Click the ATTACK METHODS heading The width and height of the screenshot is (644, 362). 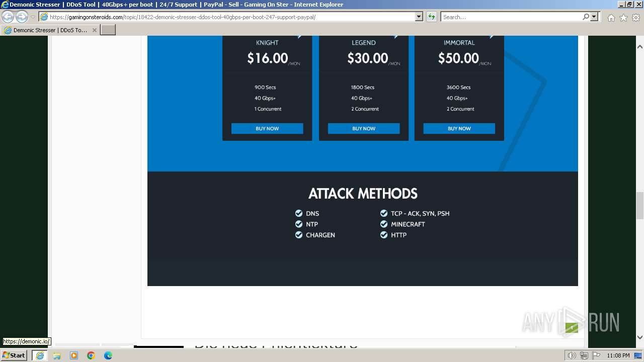coord(363,194)
